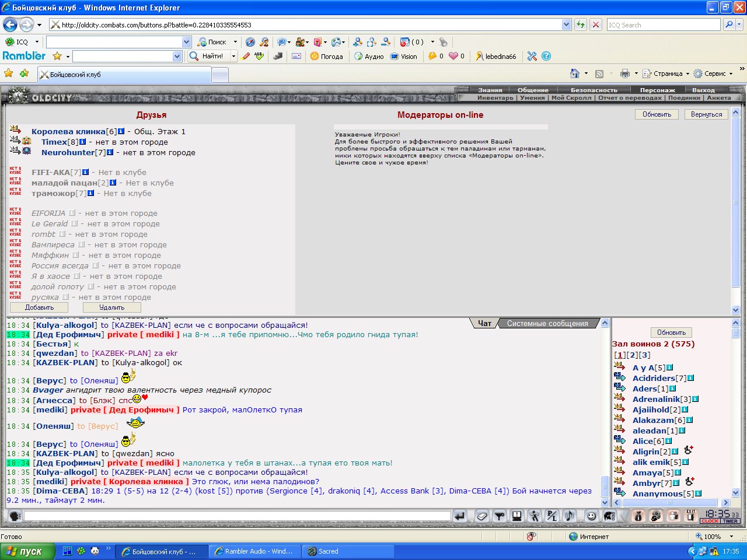Screen dimensions: 747x560
Task: Open info icon next to Timex[8]
Action: pos(82,142)
